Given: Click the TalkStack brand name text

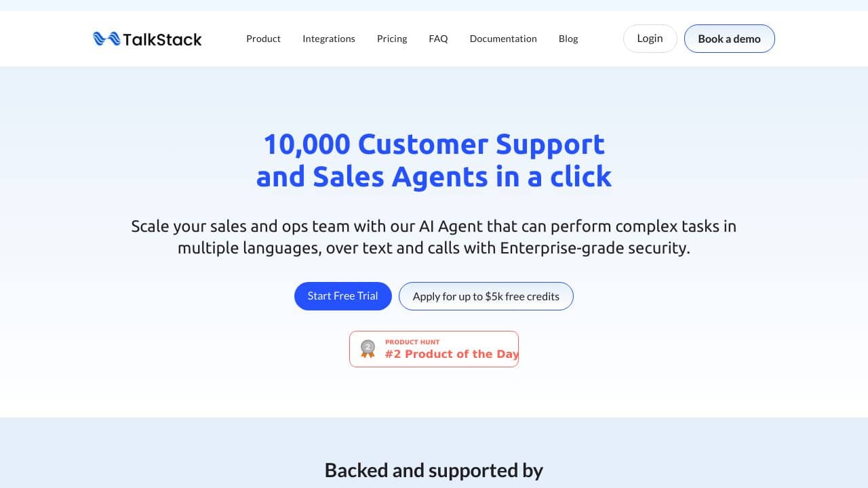Looking at the screenshot, I should point(162,39).
